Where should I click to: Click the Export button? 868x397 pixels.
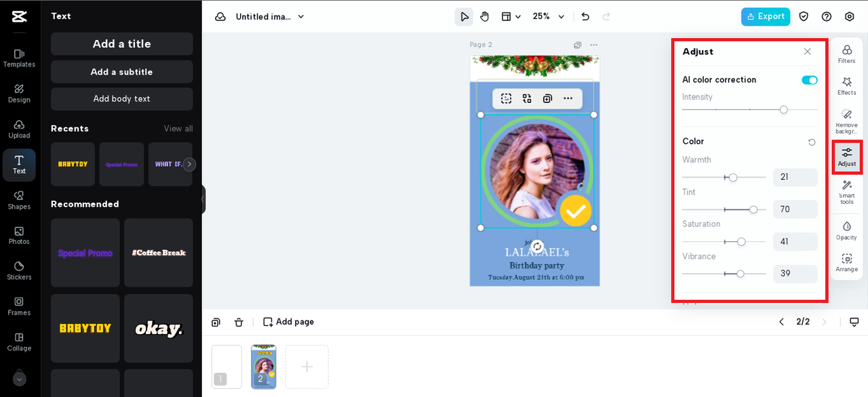tap(766, 16)
